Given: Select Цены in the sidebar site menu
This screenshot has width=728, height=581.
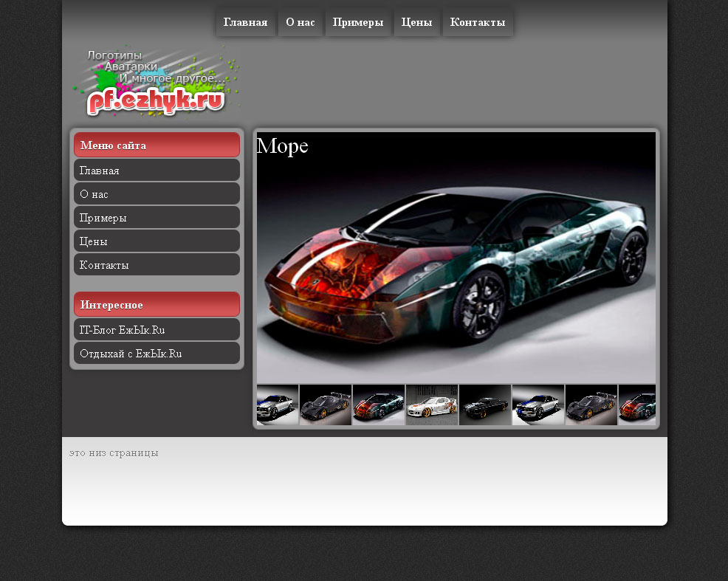Looking at the screenshot, I should [x=157, y=241].
